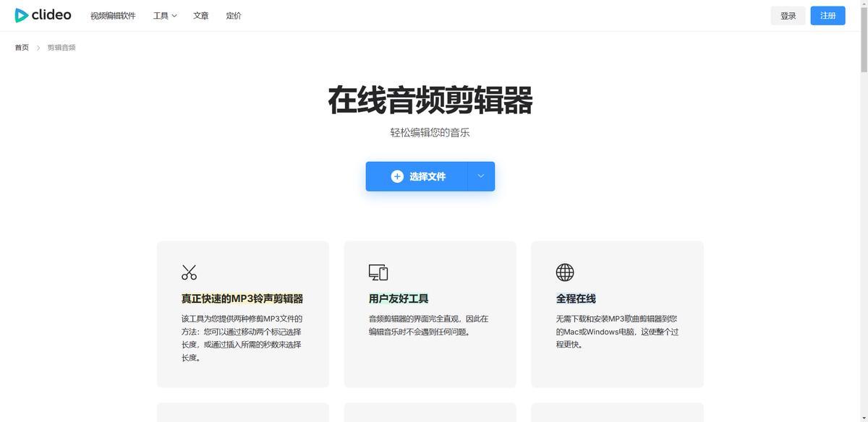The width and height of the screenshot is (868, 422).
Task: Click the scrollbar up arrow
Action: [x=864, y=4]
